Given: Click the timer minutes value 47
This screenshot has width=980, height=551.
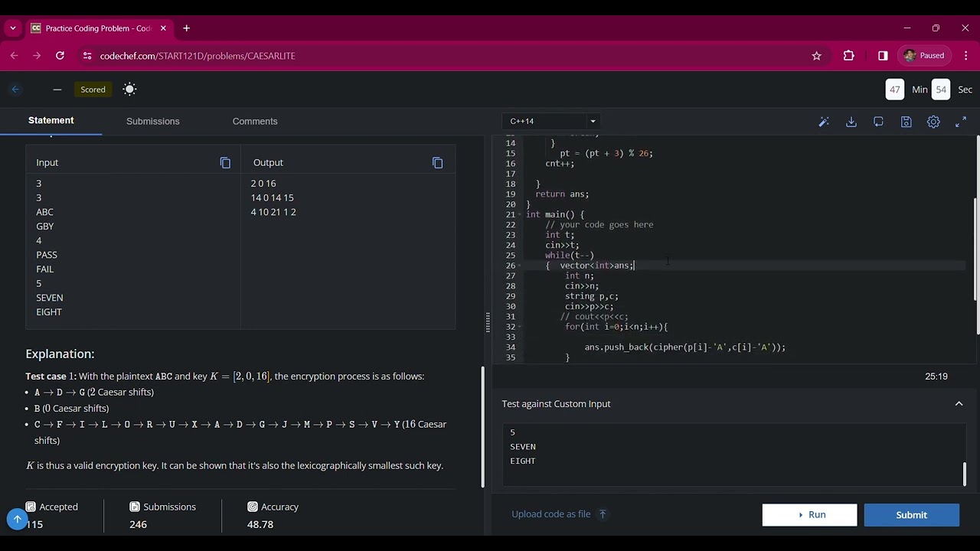Looking at the screenshot, I should (x=894, y=90).
